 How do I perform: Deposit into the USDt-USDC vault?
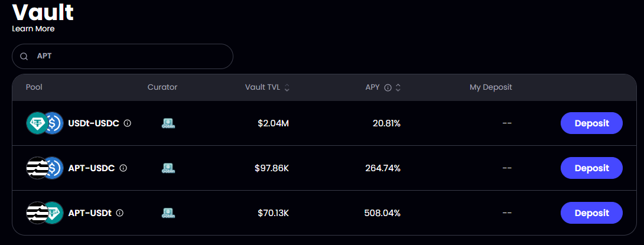pyautogui.click(x=591, y=123)
